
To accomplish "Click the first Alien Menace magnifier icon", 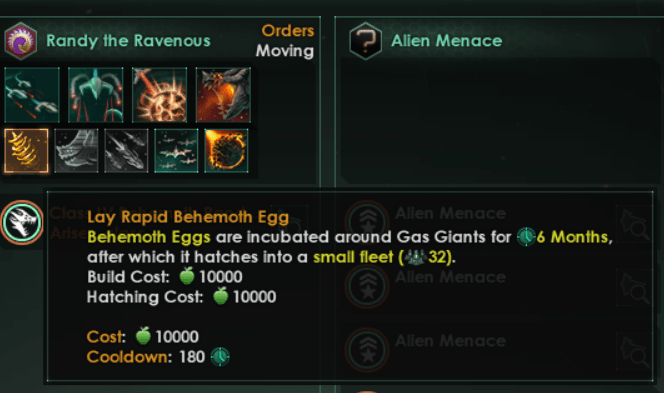I will [634, 223].
